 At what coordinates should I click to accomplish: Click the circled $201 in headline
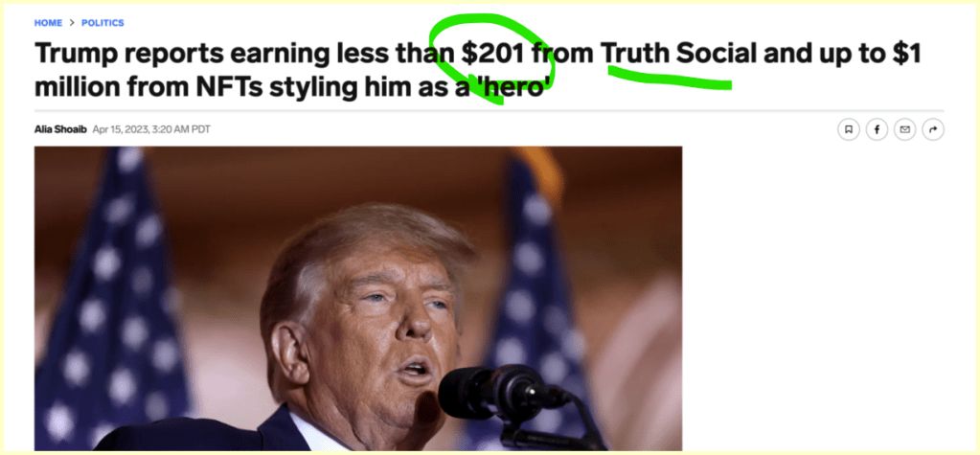coord(492,55)
